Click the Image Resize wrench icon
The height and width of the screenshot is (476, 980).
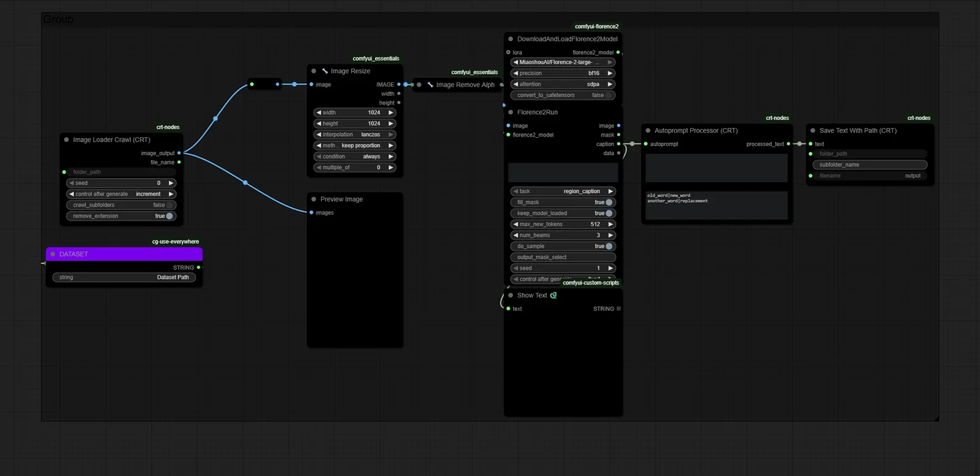pyautogui.click(x=325, y=71)
